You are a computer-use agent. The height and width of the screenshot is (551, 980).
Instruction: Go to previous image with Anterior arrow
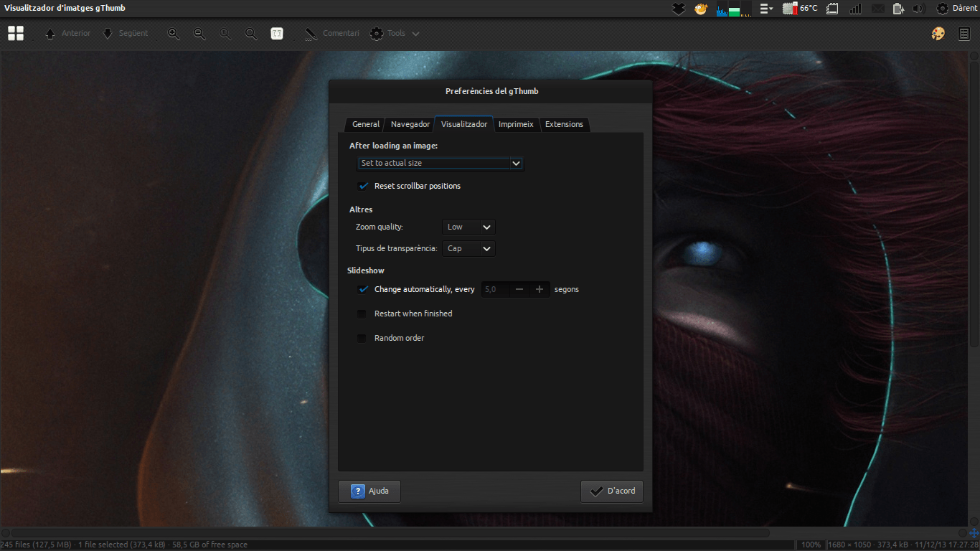(50, 34)
